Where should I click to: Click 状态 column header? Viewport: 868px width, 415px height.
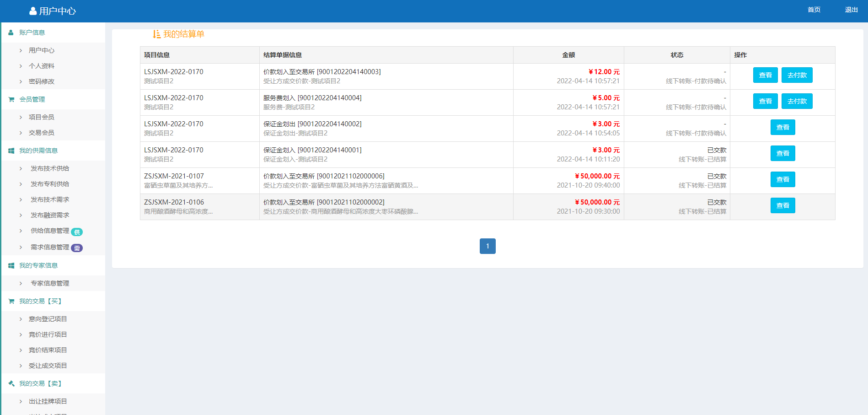(x=677, y=55)
